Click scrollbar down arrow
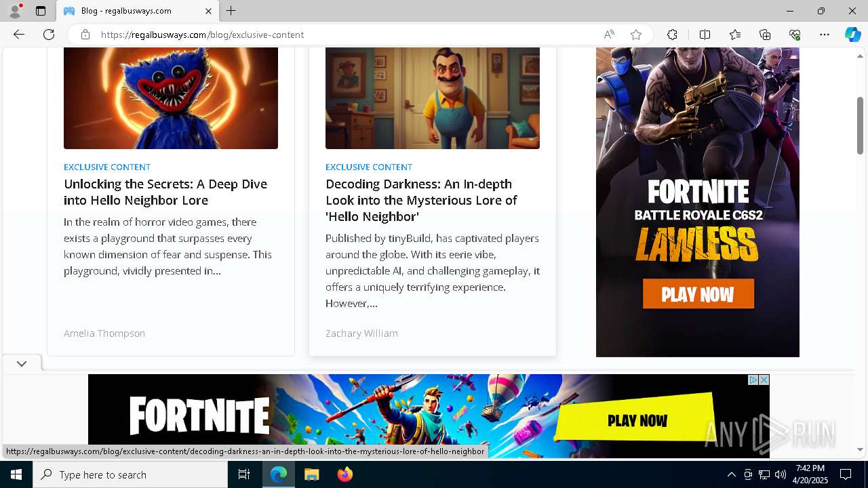The image size is (868, 488). tap(860, 449)
